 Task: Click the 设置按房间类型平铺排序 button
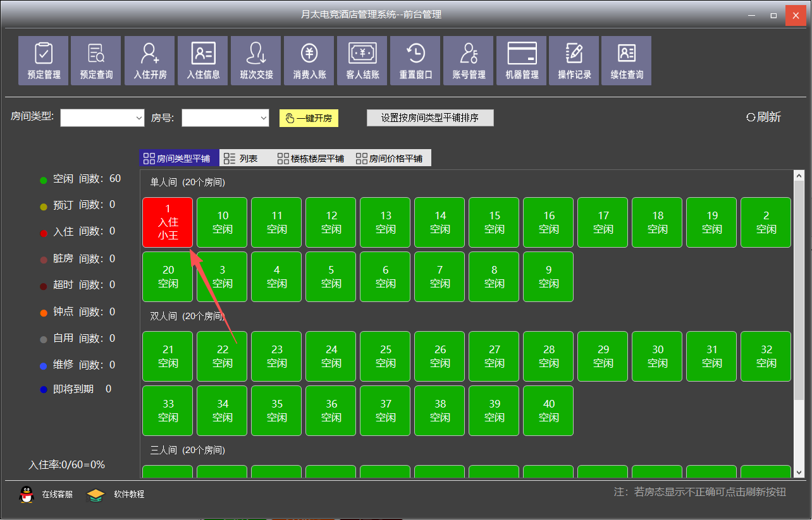[x=429, y=118]
